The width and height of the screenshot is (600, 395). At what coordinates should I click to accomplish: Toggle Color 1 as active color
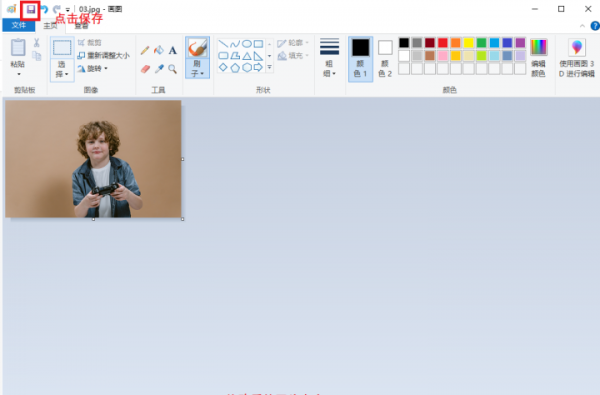click(x=360, y=59)
